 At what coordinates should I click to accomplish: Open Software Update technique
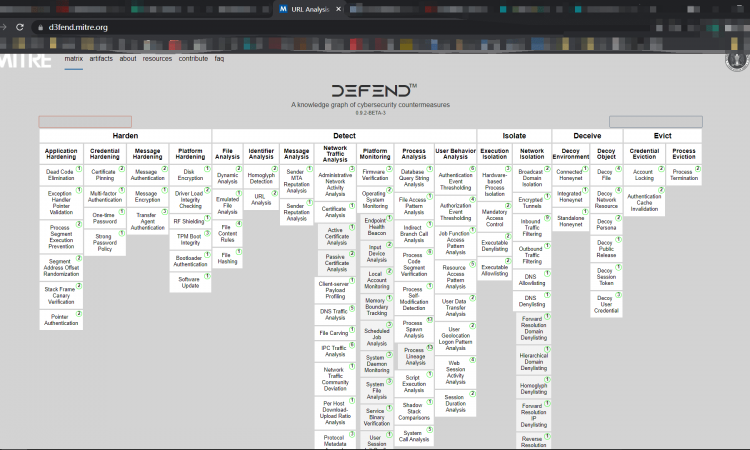(190, 282)
